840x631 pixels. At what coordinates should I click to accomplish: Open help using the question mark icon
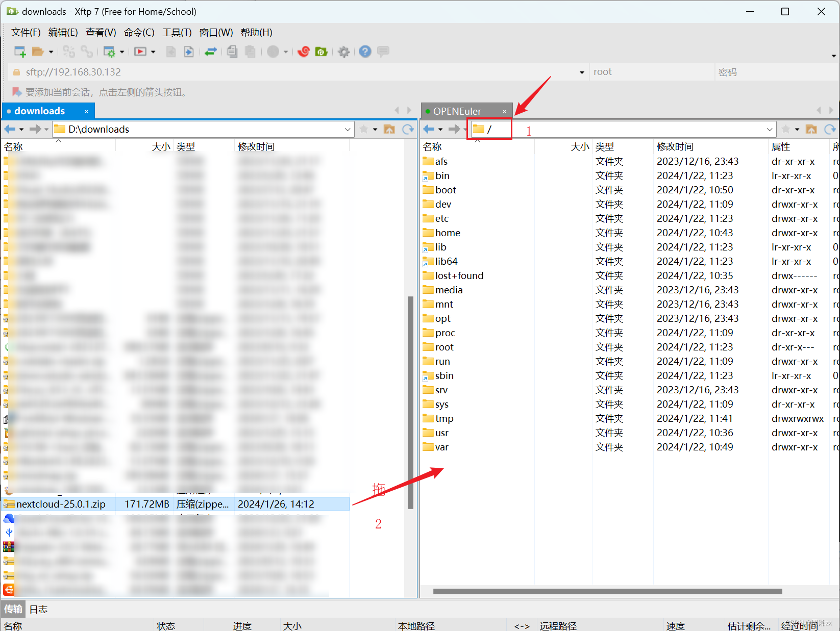coord(365,52)
